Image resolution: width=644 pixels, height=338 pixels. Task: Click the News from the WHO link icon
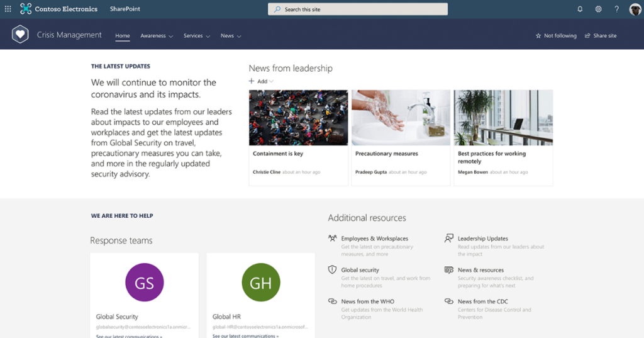332,301
